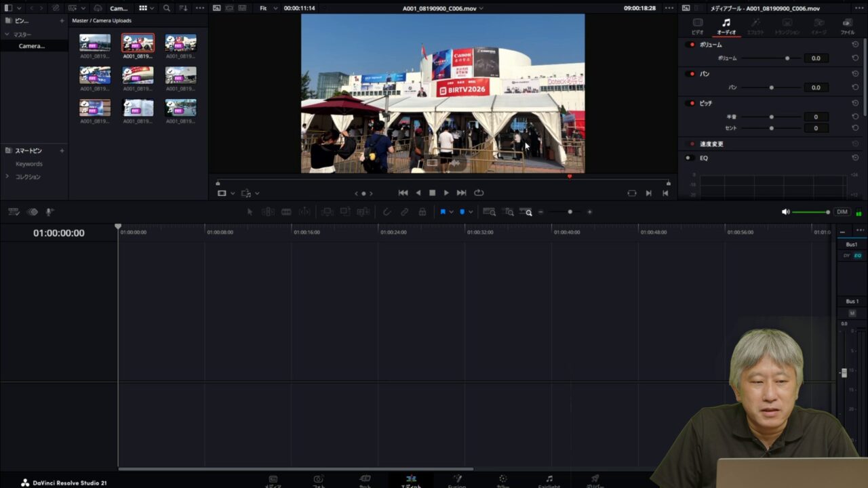
Task: Toggle the linked selection chain icon
Action: 404,211
